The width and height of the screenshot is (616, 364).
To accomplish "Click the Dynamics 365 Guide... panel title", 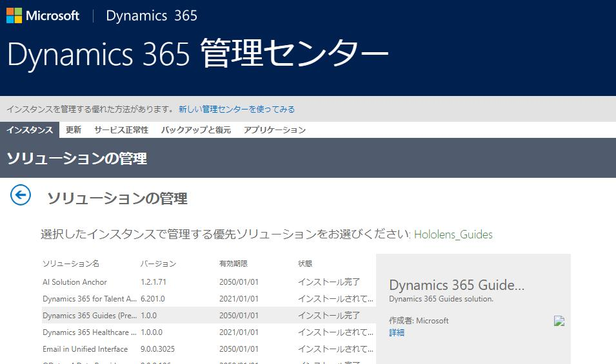I will pos(457,285).
